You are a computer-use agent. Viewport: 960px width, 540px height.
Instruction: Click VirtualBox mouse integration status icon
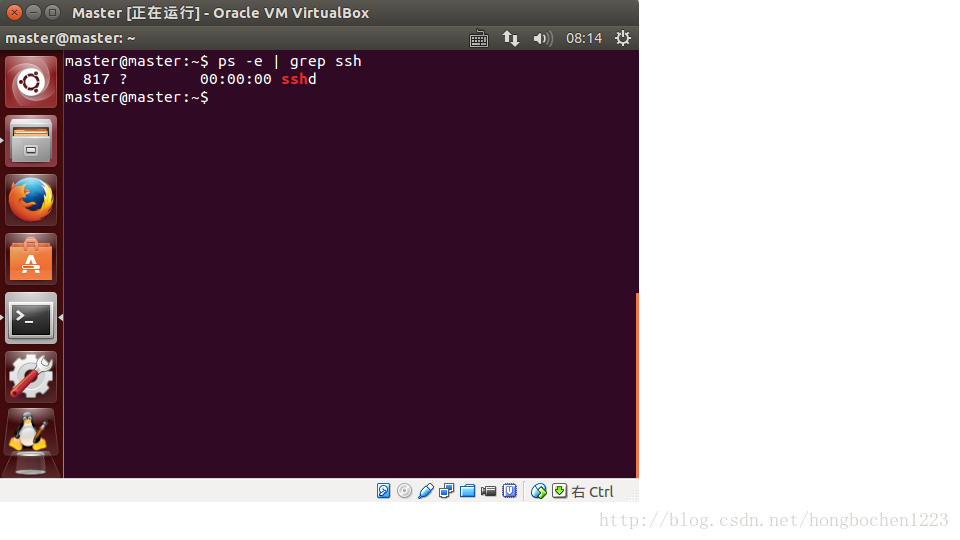tap(538, 491)
